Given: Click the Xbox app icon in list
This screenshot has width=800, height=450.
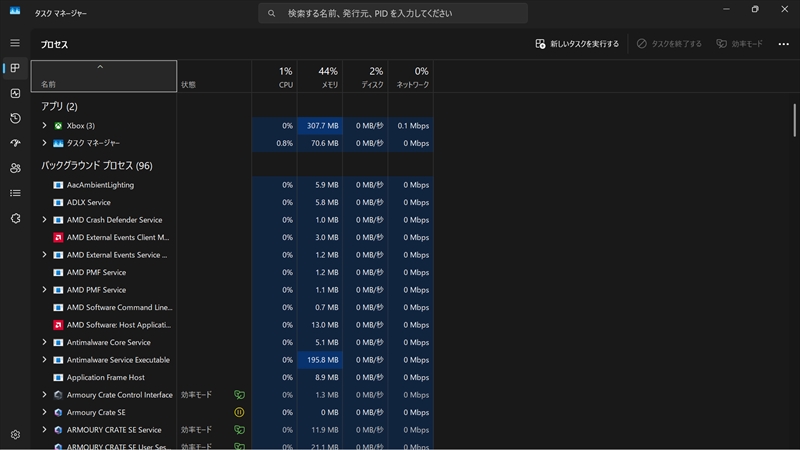Looking at the screenshot, I should (58, 126).
